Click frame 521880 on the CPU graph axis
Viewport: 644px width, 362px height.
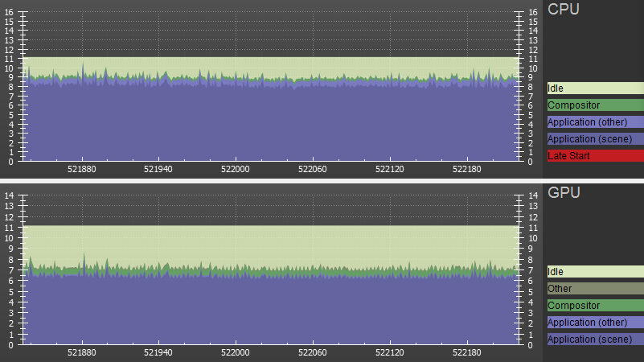82,170
